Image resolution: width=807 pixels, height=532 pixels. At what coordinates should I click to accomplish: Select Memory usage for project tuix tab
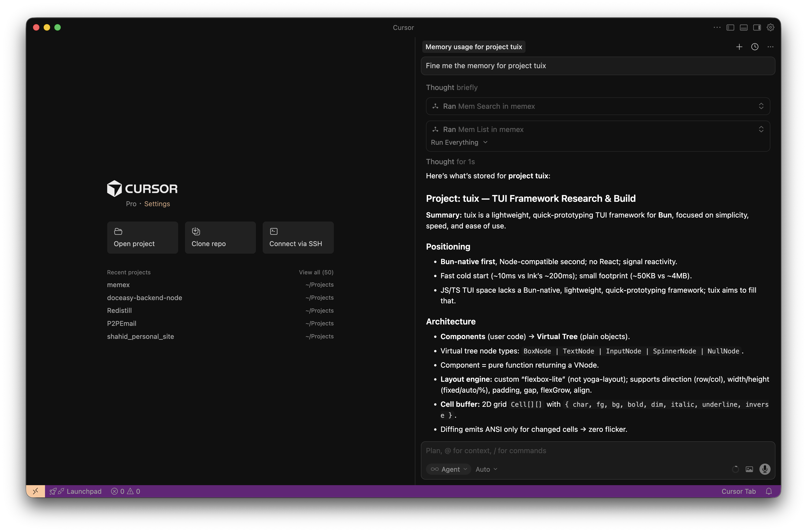tap(473, 47)
